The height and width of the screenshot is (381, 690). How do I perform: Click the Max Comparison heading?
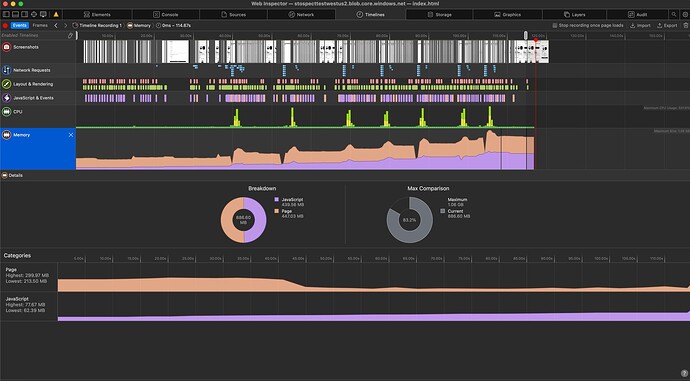(x=428, y=188)
